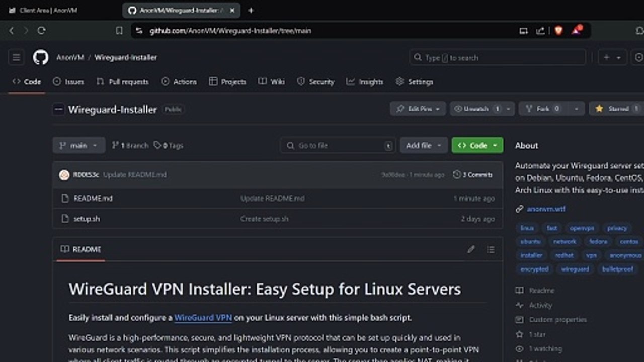Open the README.md file
This screenshot has width=644, height=362.
click(x=93, y=198)
